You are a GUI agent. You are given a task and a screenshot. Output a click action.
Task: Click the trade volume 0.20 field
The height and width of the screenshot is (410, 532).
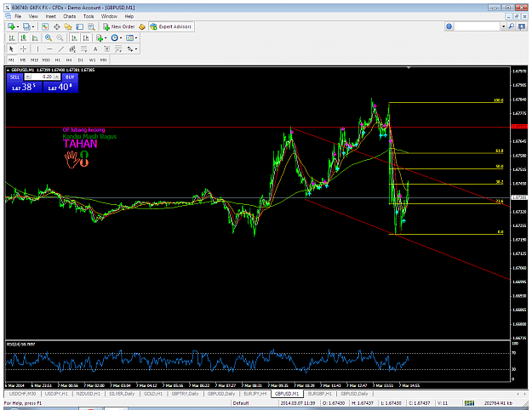43,77
